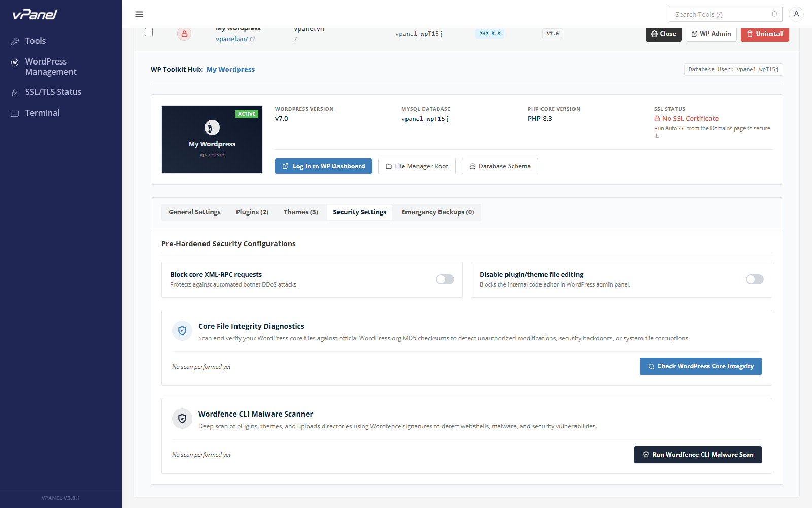The height and width of the screenshot is (508, 812).
Task: Open Database Schema
Action: pos(500,166)
